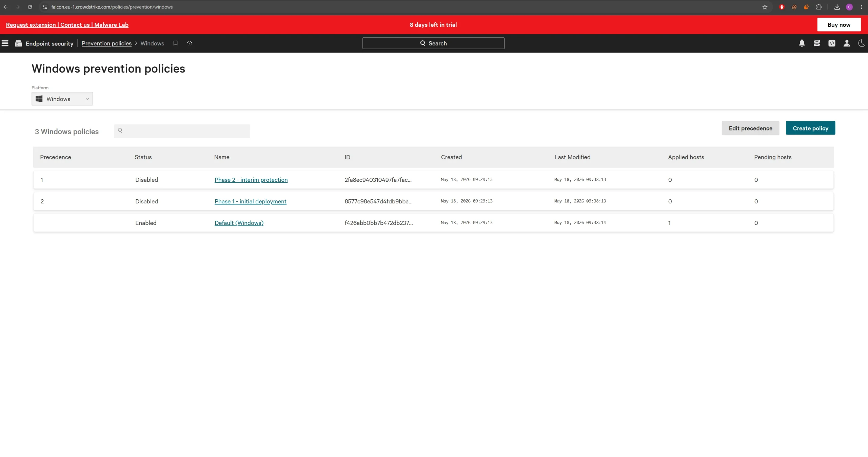This screenshot has height=457, width=868.
Task: Go home using the house icon
Action: pyautogui.click(x=190, y=43)
